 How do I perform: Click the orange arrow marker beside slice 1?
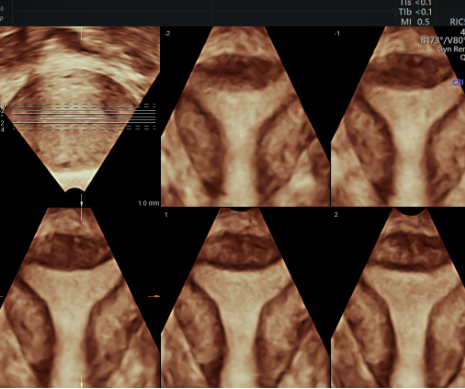(x=154, y=296)
